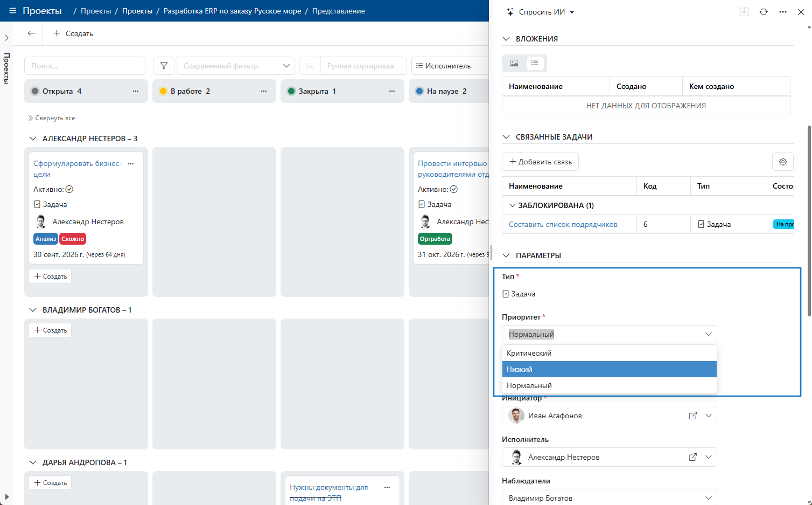
Task: Click Свернуть все link
Action: pos(52,118)
